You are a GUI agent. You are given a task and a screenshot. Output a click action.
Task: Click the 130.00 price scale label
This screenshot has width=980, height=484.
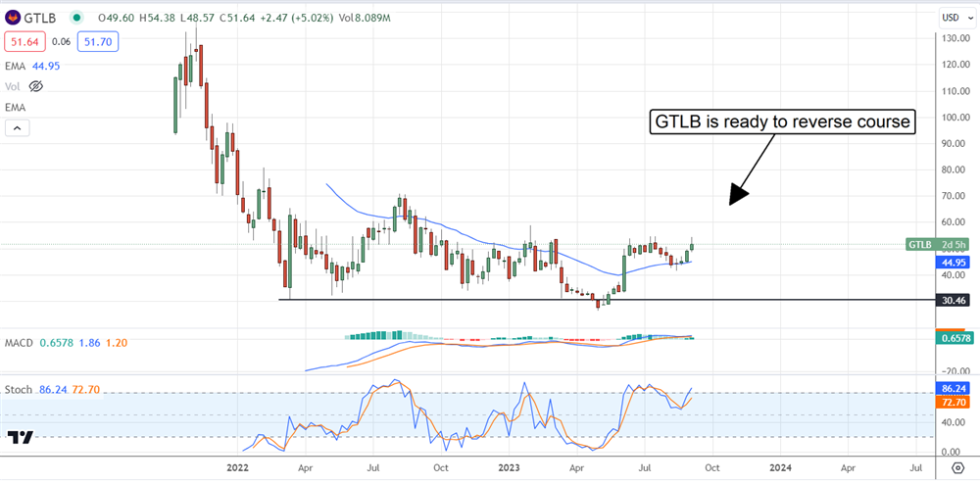click(955, 38)
